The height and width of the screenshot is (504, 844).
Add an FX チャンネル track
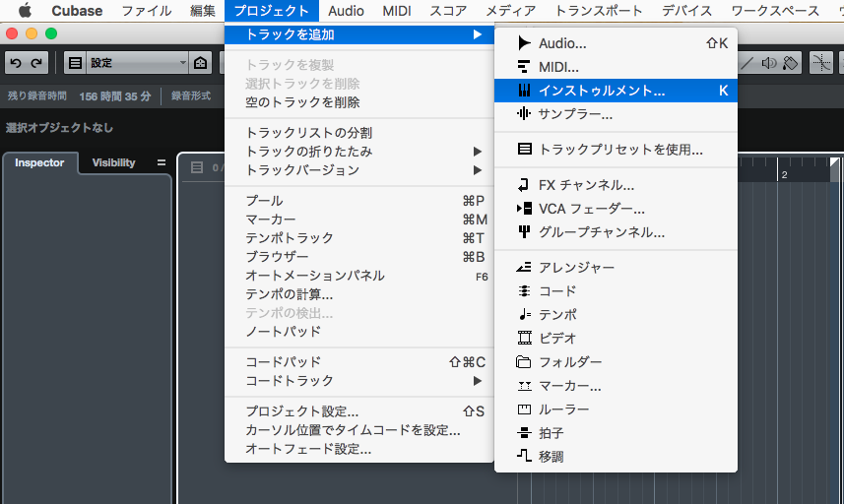(616, 185)
